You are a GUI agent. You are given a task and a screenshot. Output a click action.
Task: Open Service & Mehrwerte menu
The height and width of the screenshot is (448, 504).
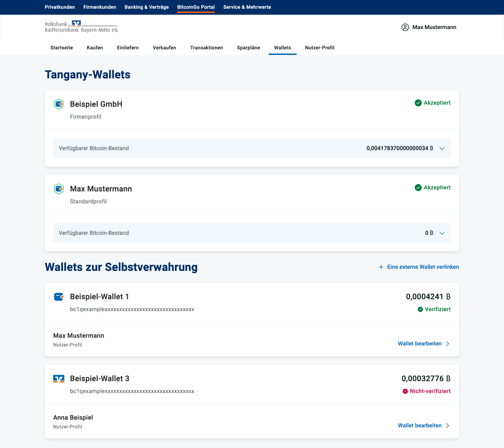tap(247, 7)
